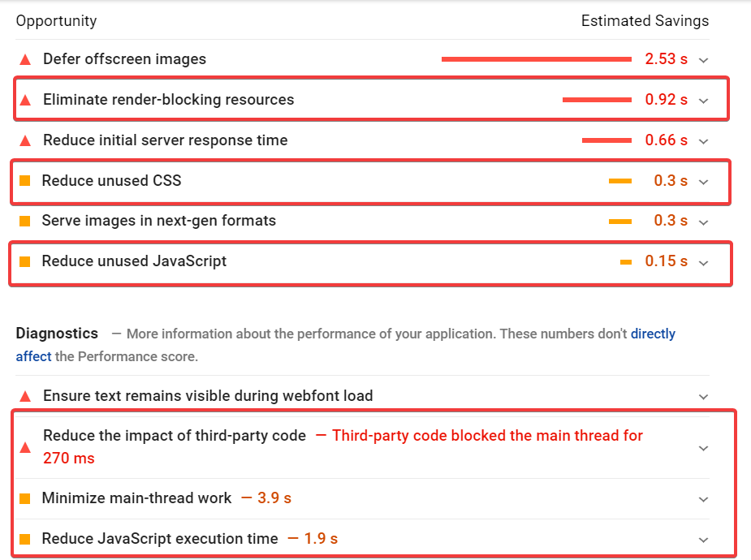Viewport: 751px width, 560px height.
Task: Select the red triangle icon for Reduce initial server response time
Action: pos(25,140)
